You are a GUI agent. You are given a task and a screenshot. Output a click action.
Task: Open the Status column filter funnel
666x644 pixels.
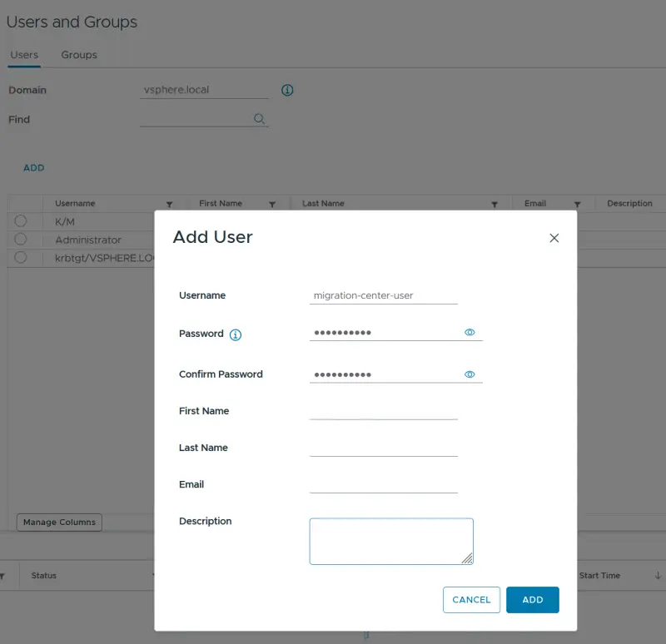click(153, 575)
